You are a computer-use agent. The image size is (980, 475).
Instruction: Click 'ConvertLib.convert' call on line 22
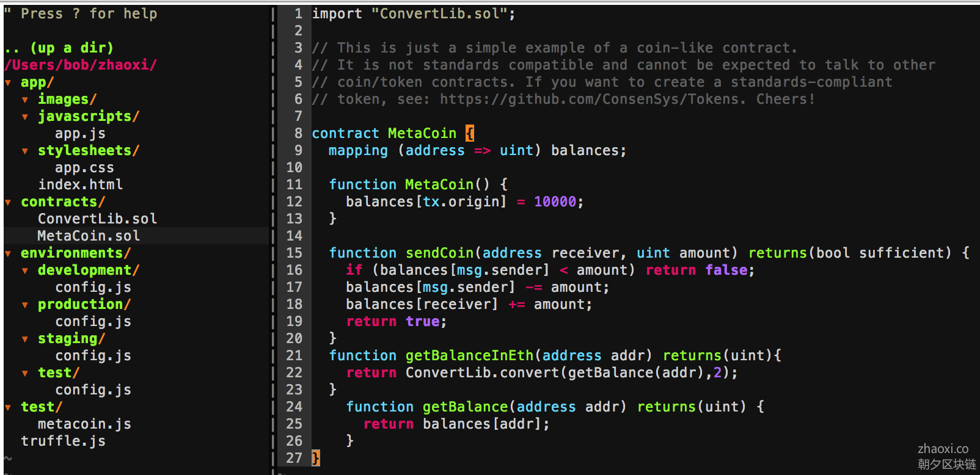[x=482, y=372]
